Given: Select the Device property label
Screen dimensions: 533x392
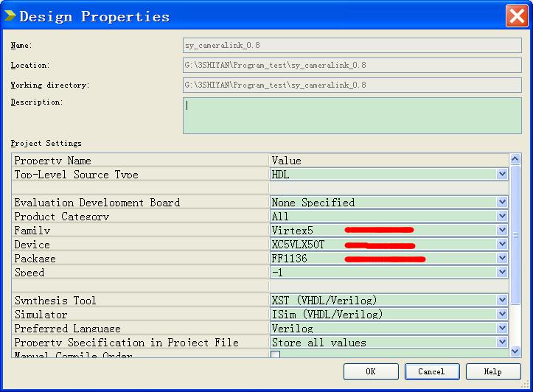Looking at the screenshot, I should pyautogui.click(x=32, y=245).
